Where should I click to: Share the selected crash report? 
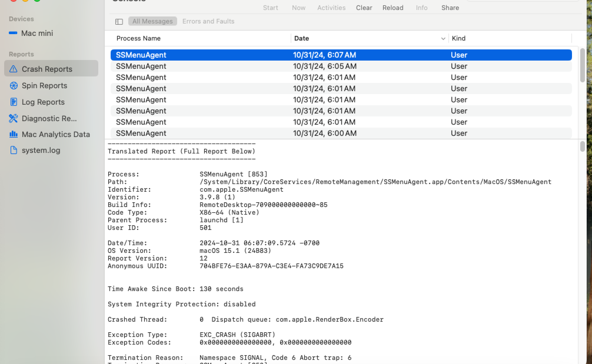click(450, 8)
